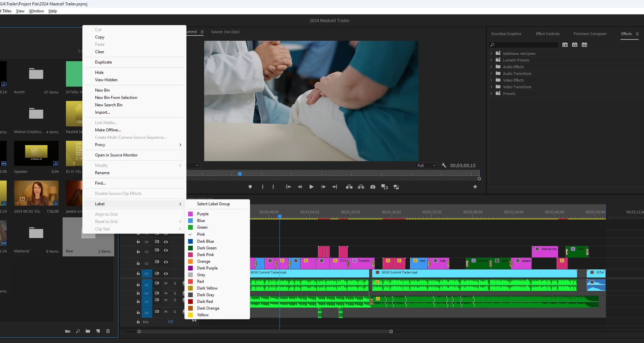Switch to Essential Graphics tab
This screenshot has width=644, height=343.
pyautogui.click(x=506, y=34)
